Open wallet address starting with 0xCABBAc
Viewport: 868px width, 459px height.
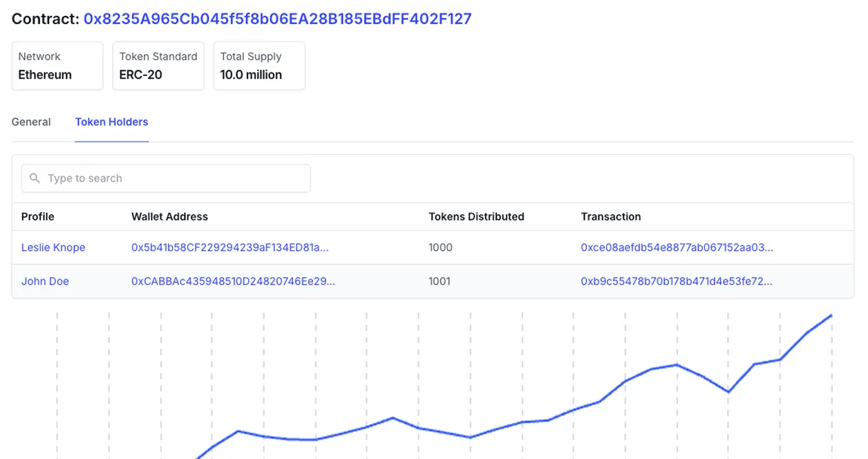pos(233,281)
